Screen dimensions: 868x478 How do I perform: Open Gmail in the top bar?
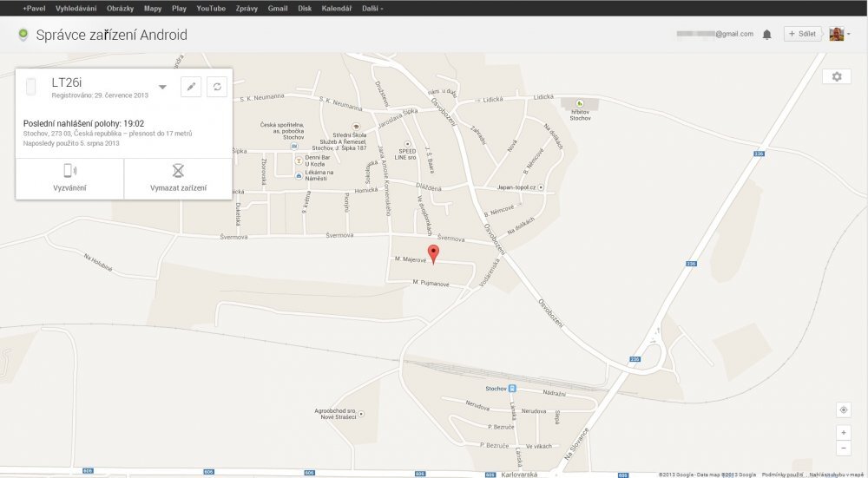click(x=278, y=9)
